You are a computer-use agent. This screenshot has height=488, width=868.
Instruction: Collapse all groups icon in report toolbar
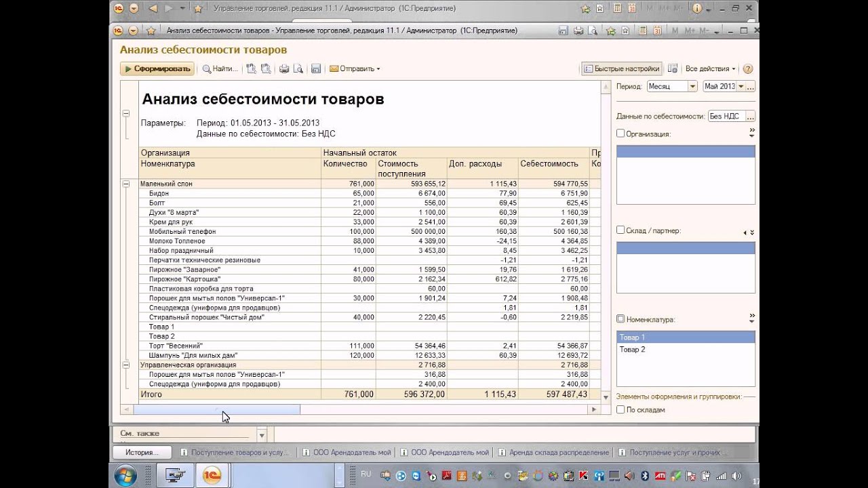(265, 68)
